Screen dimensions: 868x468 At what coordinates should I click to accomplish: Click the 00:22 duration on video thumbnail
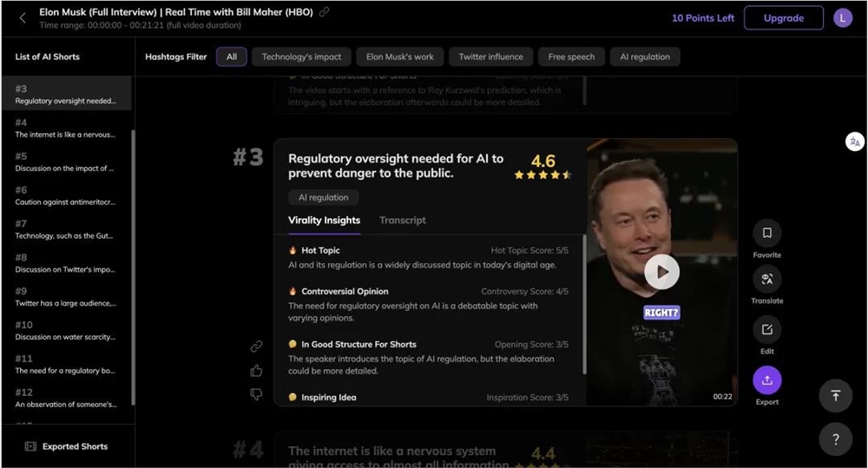coord(722,397)
